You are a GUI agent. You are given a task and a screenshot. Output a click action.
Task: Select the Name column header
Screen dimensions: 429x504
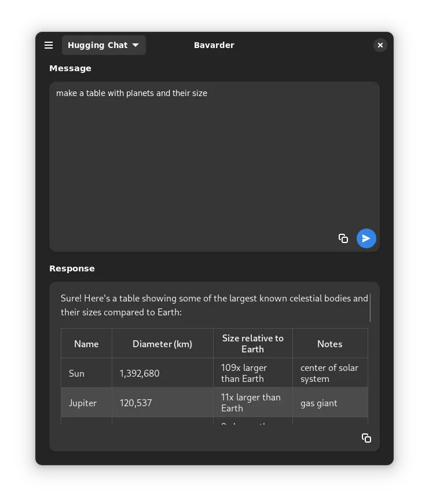click(x=86, y=344)
